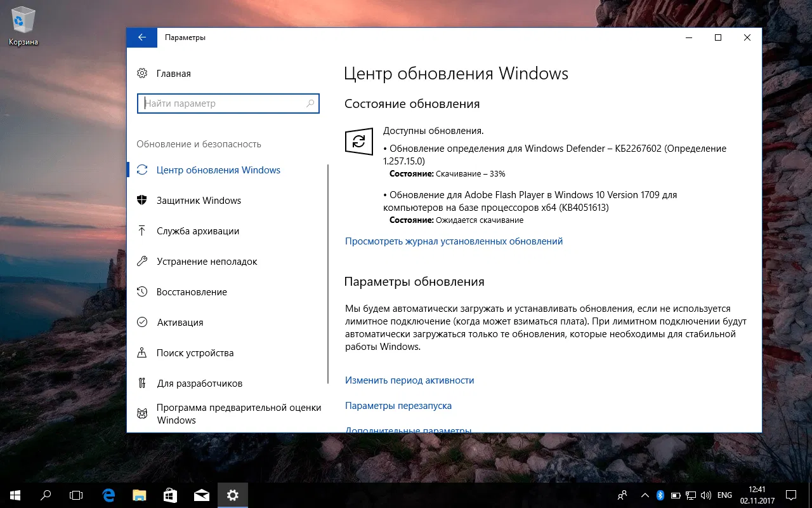Open Дополнительные параметры link
Screen dimensions: 812x508
coord(408,430)
